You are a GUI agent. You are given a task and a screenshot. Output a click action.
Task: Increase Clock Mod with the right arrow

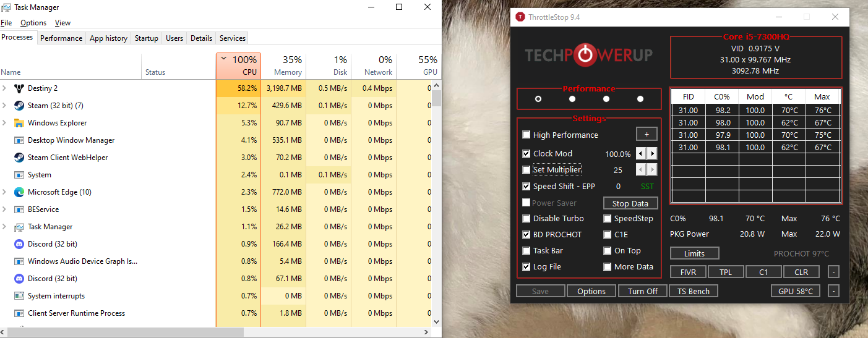652,153
